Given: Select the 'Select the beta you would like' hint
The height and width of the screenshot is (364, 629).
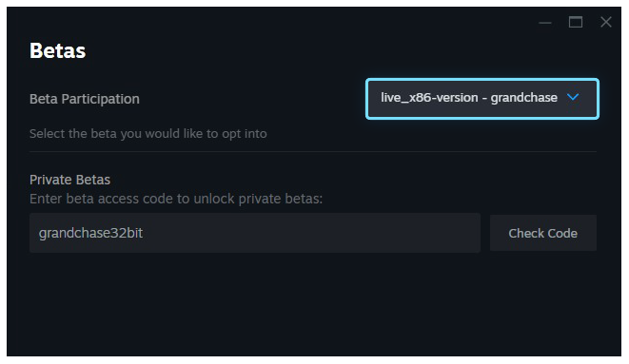Looking at the screenshot, I should coord(148,133).
